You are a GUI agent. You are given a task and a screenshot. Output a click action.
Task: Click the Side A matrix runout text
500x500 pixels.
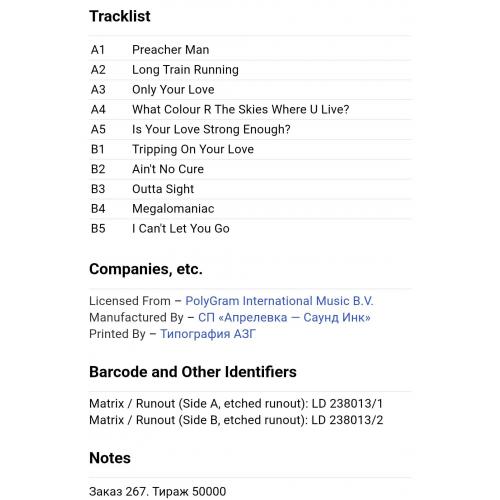click(x=236, y=404)
